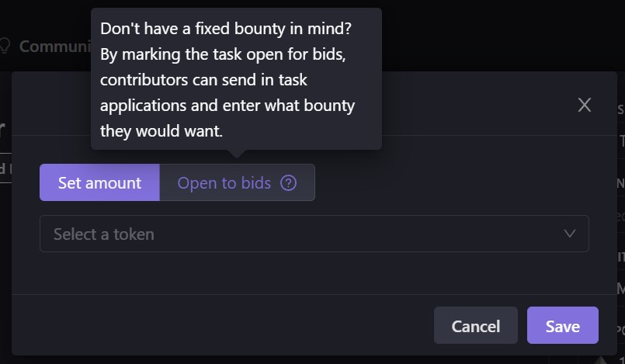Click the triangle icon below Save button

coord(601,359)
